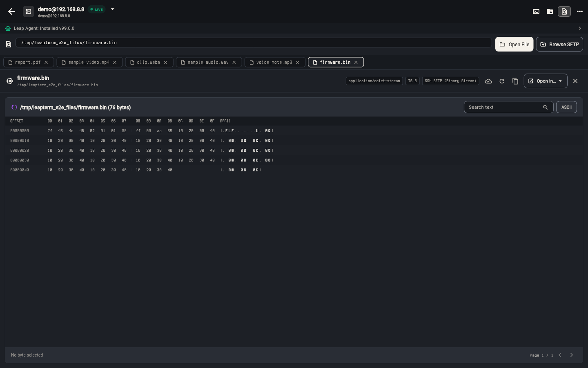
Task: Toggle the ASCII display button
Action: tap(566, 107)
